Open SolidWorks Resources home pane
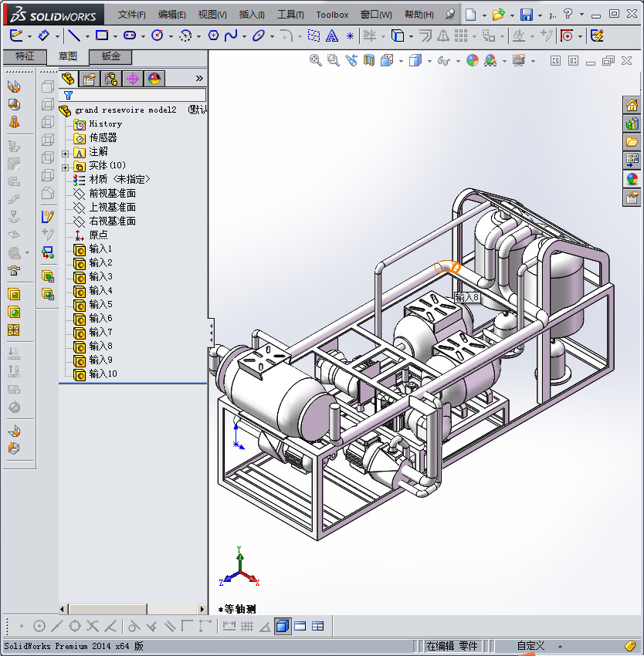This screenshot has height=656, width=644. (x=632, y=105)
